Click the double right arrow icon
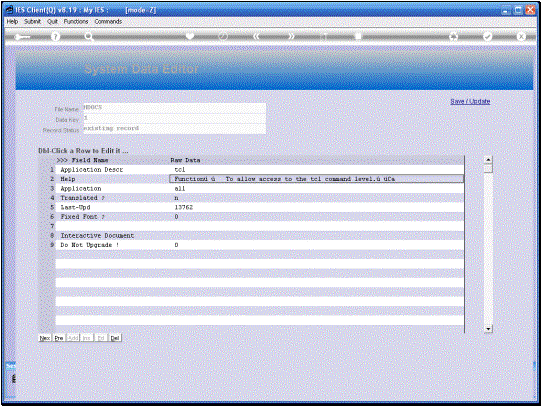The height and width of the screenshot is (406, 541). click(x=292, y=36)
